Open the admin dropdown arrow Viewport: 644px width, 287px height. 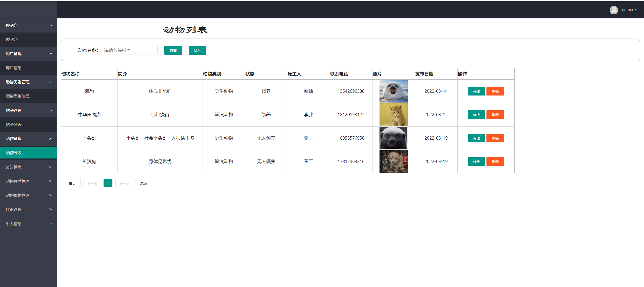[636, 10]
